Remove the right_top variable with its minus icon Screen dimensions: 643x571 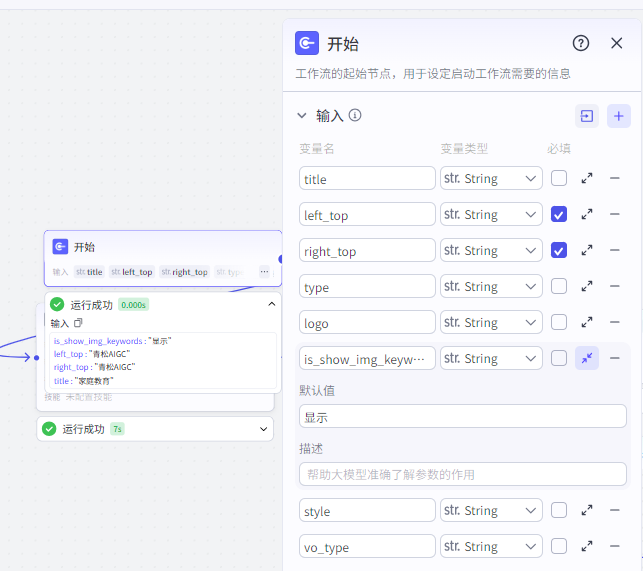point(614,250)
